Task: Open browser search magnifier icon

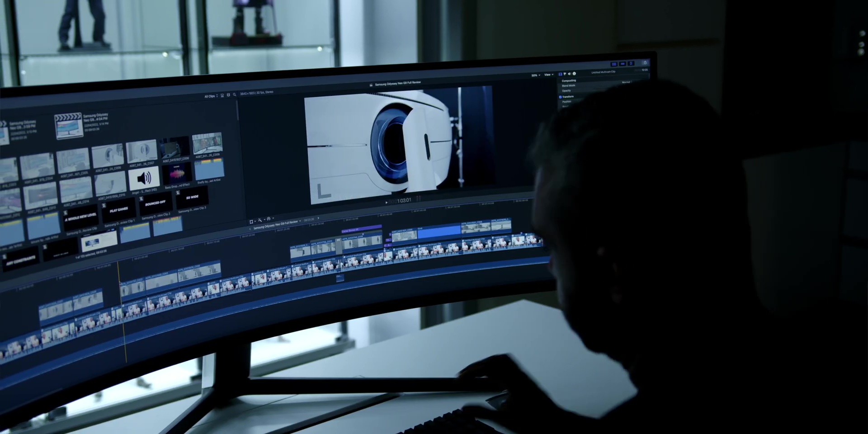Action: pos(234,94)
